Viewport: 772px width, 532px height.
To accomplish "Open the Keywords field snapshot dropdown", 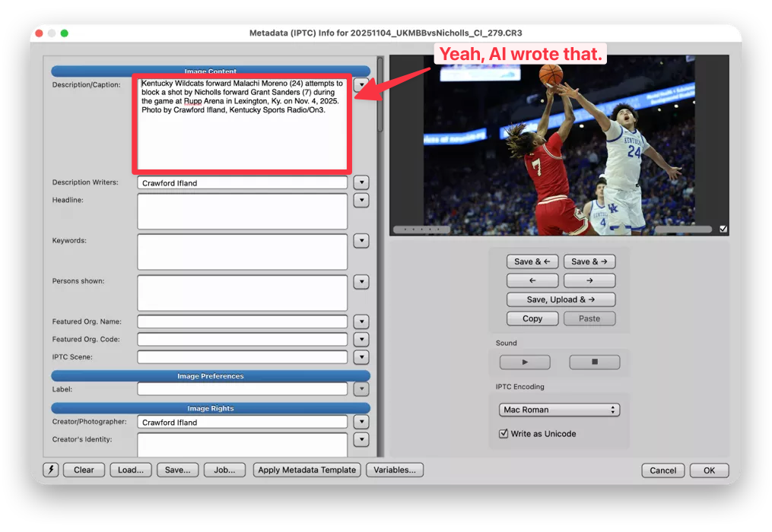I will click(x=361, y=240).
